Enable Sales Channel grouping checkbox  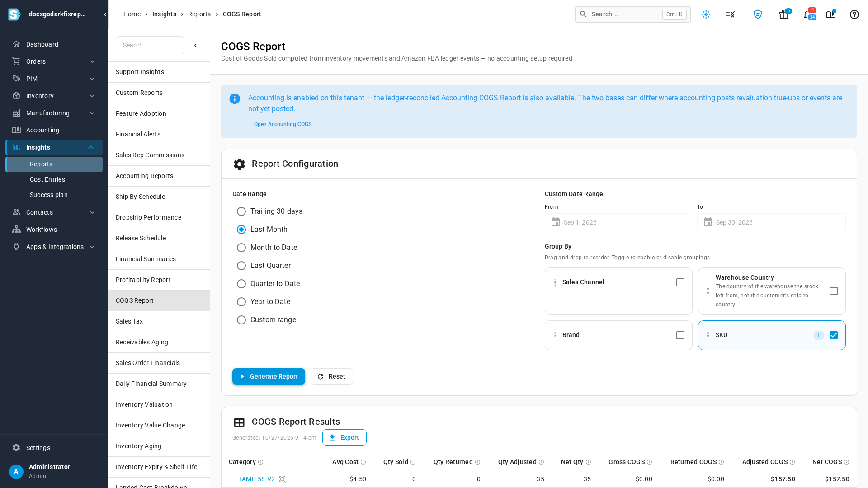[680, 282]
